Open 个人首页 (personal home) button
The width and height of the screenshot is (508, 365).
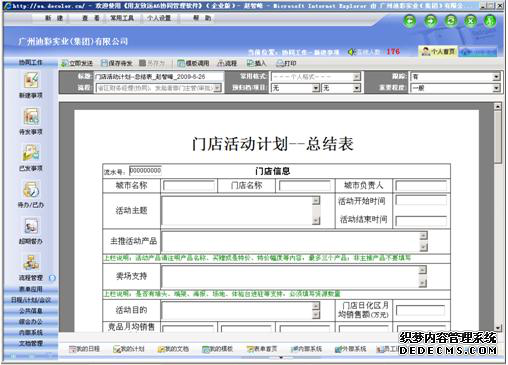tap(438, 52)
